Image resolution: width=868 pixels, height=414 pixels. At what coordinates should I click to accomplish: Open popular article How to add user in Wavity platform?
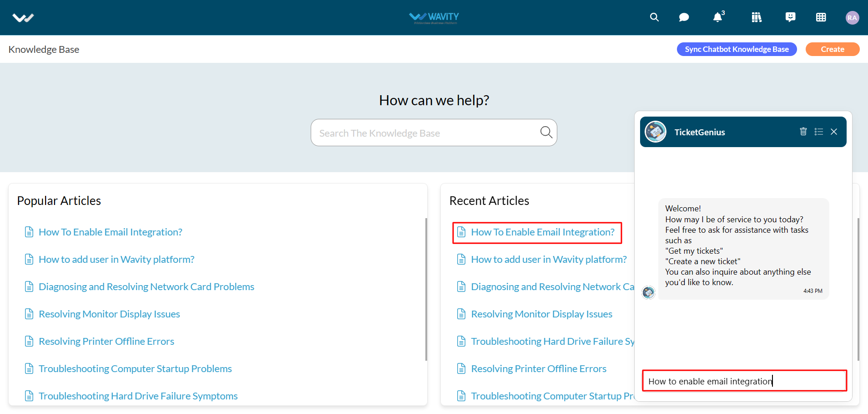tap(116, 260)
